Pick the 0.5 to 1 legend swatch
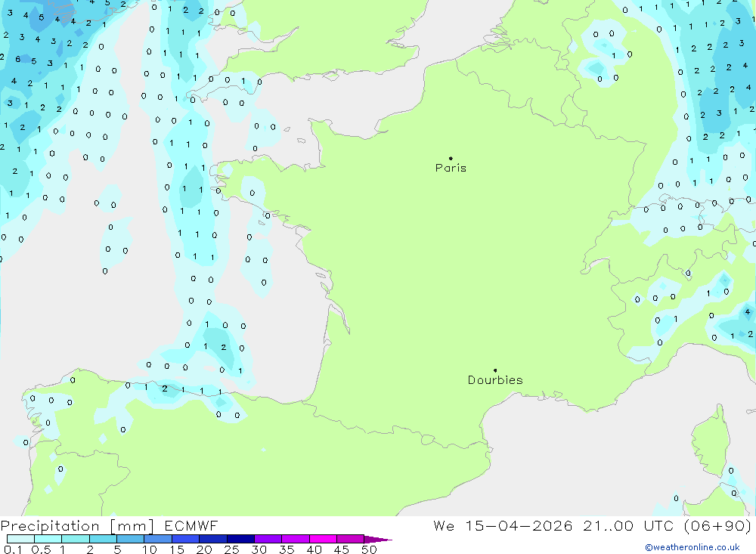Screen dimensions: 756x554 pyautogui.click(x=48, y=539)
